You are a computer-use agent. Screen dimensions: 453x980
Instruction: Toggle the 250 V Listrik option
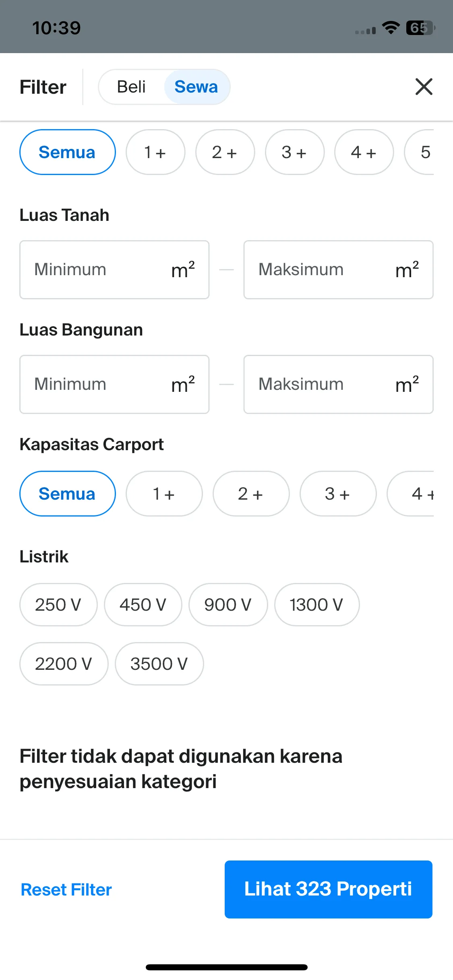(58, 605)
